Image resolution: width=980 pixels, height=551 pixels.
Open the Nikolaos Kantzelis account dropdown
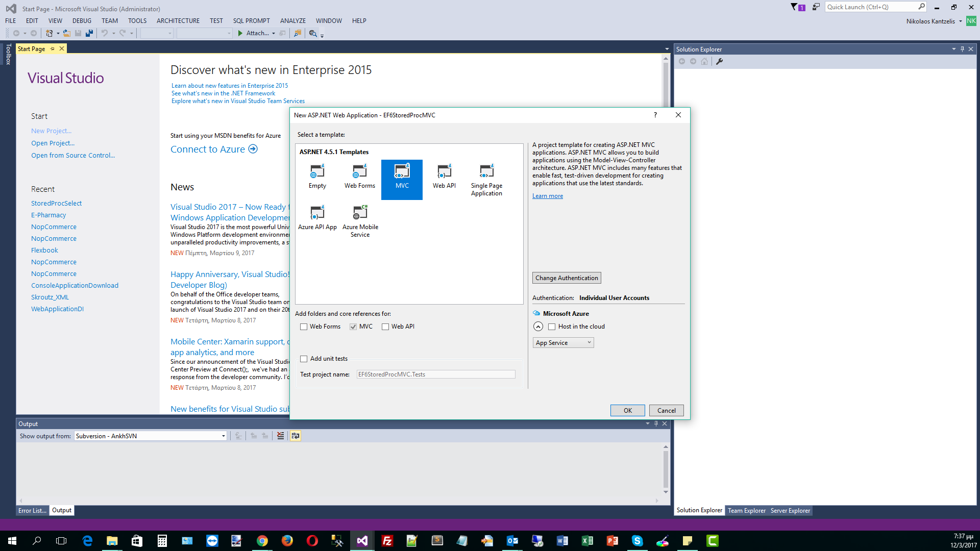point(960,21)
